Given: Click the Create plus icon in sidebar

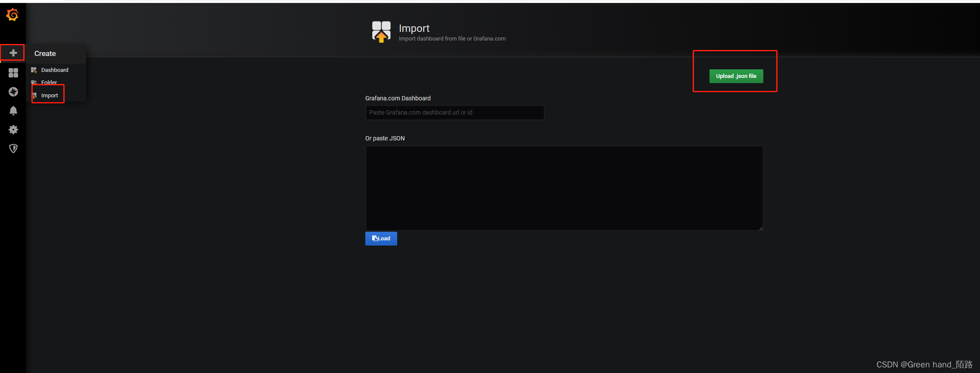Looking at the screenshot, I should (13, 53).
